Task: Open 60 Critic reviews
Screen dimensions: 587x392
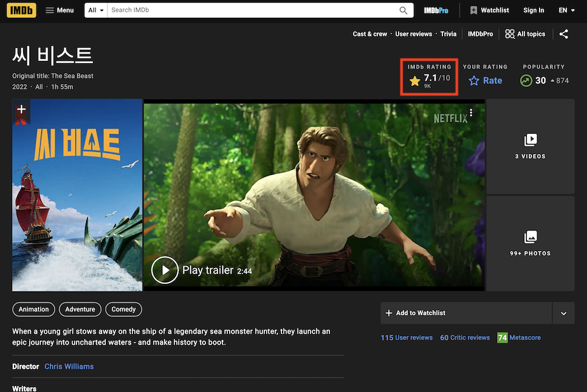Action: 465,338
